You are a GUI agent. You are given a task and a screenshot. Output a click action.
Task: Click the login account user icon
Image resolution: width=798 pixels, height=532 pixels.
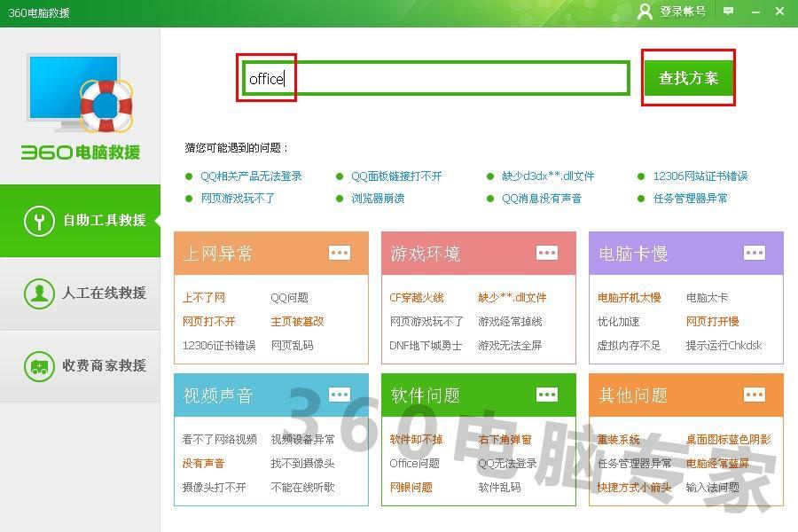point(645,12)
